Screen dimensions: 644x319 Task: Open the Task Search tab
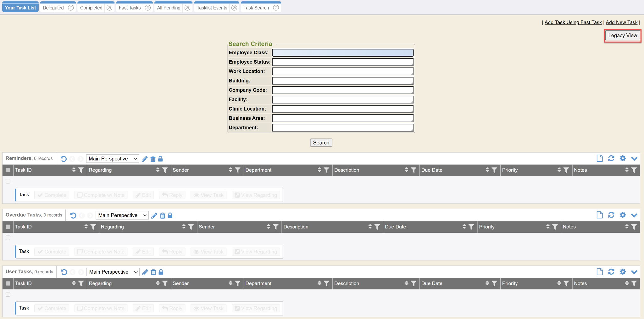coord(256,8)
